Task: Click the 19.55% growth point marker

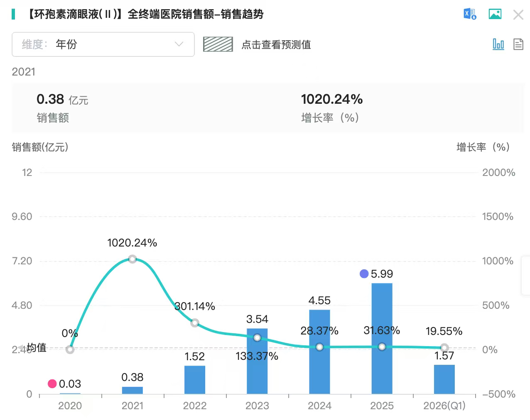Action: 444,348
